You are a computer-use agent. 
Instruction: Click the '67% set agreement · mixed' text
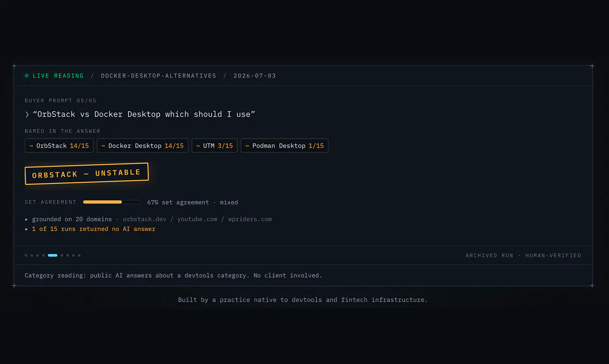coord(193,203)
